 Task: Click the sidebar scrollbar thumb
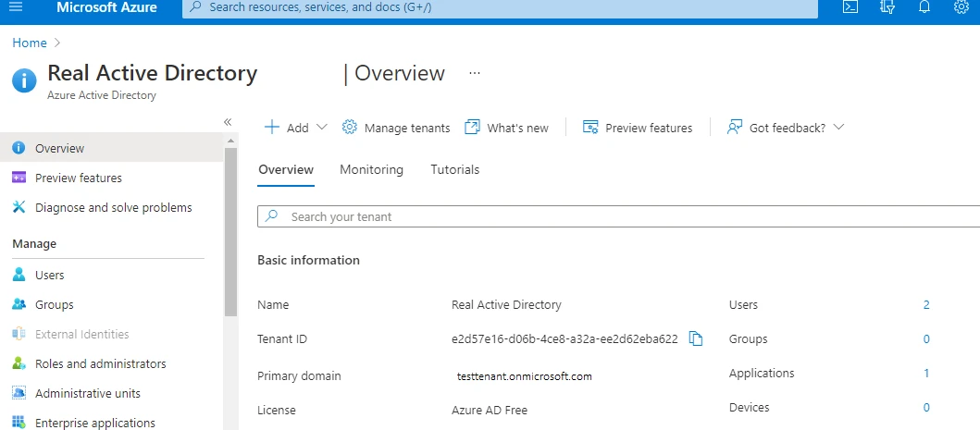[230, 232]
